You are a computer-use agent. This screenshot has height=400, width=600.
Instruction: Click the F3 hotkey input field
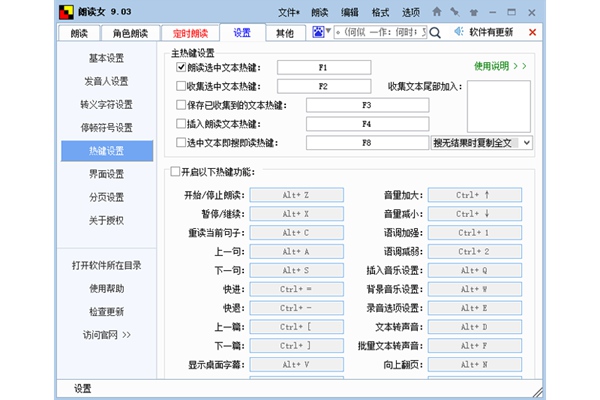(367, 105)
